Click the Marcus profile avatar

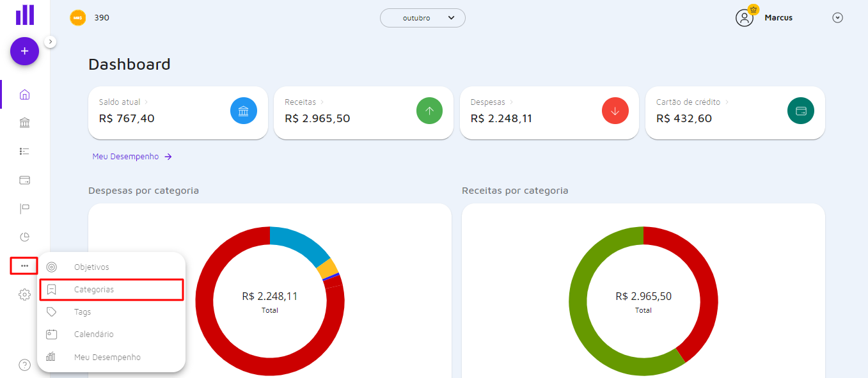click(x=745, y=18)
